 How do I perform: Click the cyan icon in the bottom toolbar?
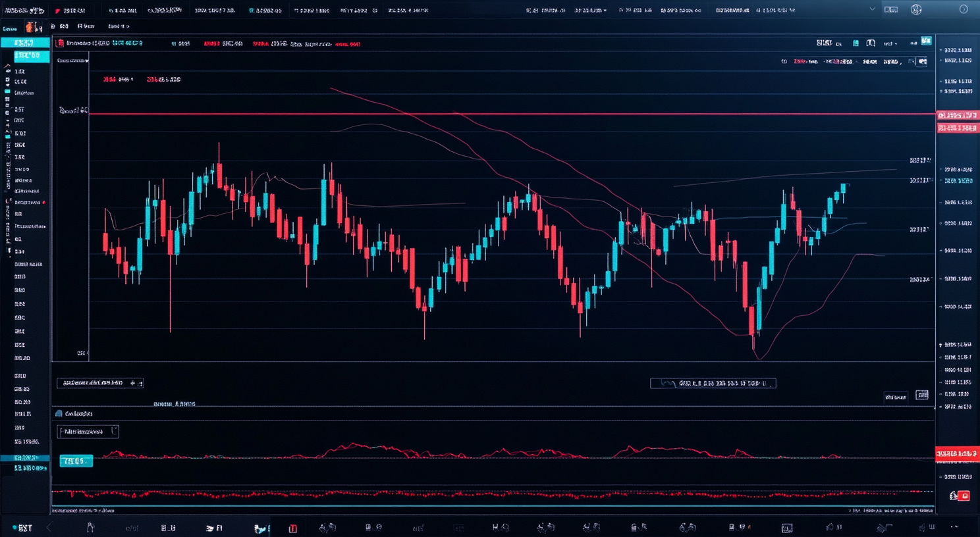(x=261, y=528)
